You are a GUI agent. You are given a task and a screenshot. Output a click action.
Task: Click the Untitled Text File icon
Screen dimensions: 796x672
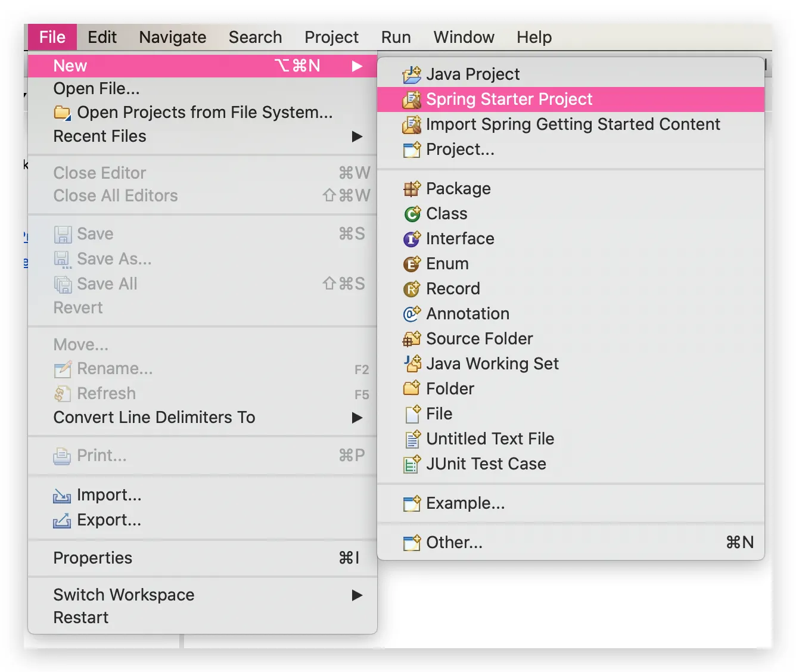(412, 439)
